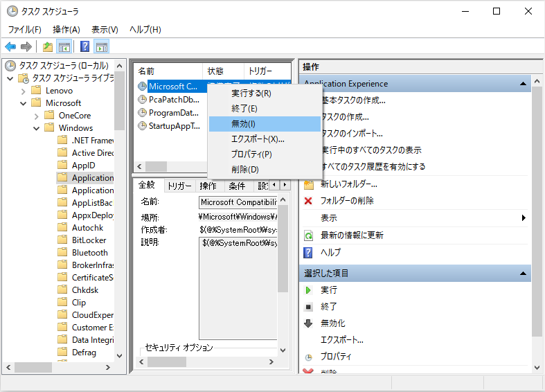This screenshot has width=545, height=392.
Task: Collapse the Windows tree node
Action: coord(37,128)
